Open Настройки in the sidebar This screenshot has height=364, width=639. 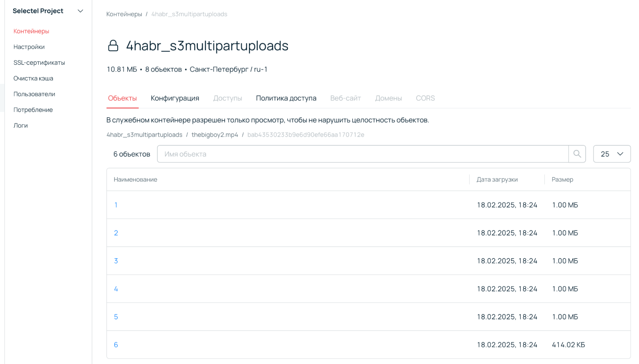click(x=29, y=47)
